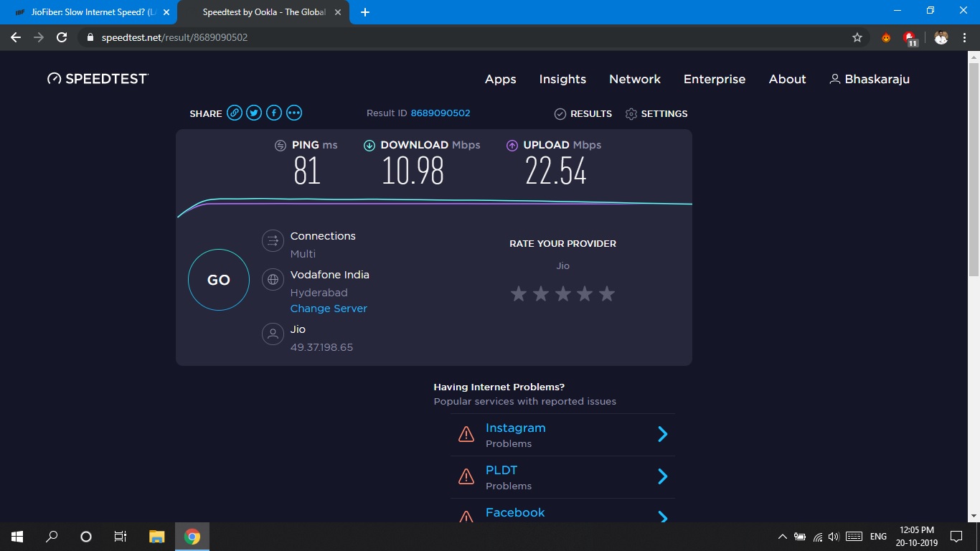Open Bhaskaraju account menu

coord(870,79)
